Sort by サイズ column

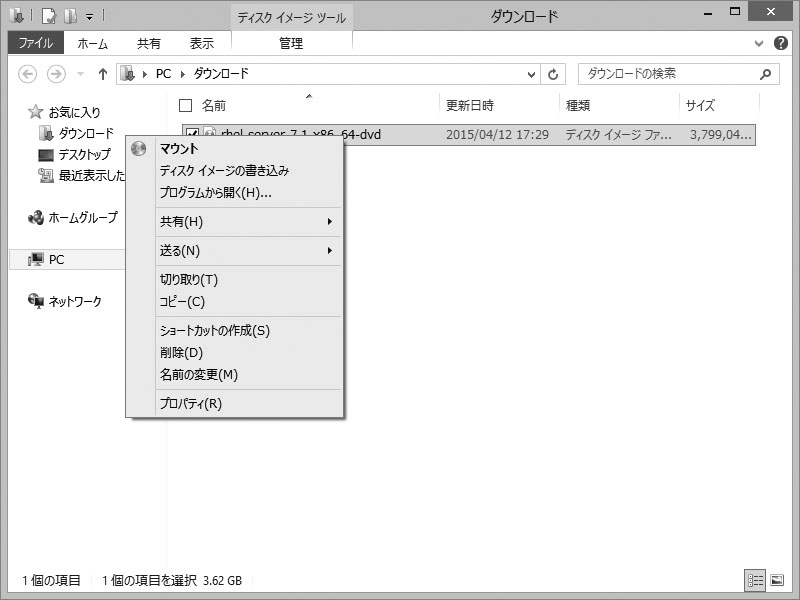click(x=700, y=106)
